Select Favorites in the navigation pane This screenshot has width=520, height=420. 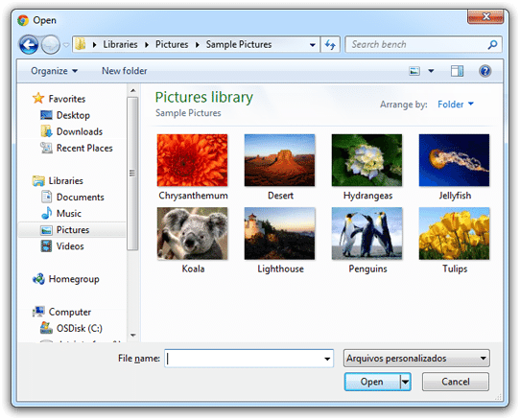[67, 99]
